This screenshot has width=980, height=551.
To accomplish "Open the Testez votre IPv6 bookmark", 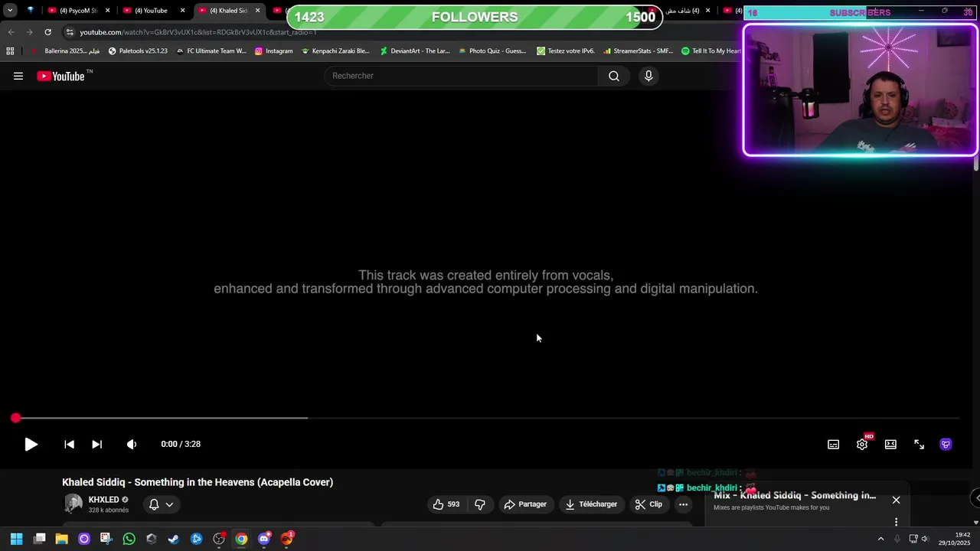I will [566, 51].
